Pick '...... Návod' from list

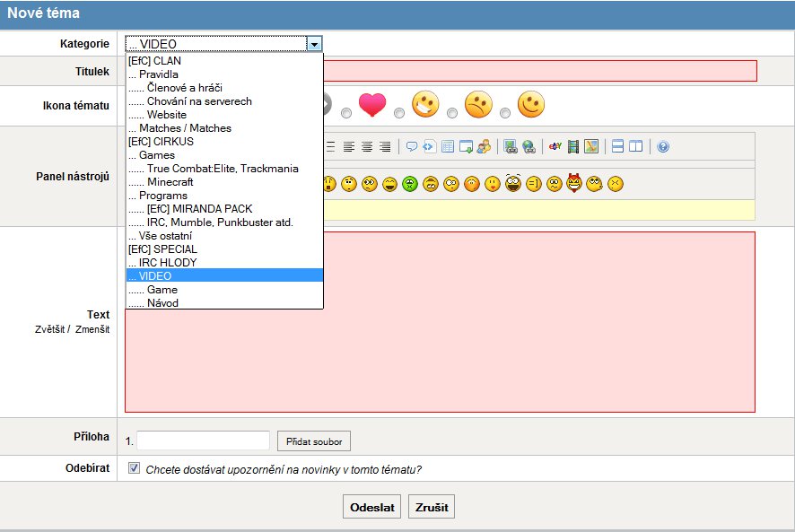click(x=224, y=303)
